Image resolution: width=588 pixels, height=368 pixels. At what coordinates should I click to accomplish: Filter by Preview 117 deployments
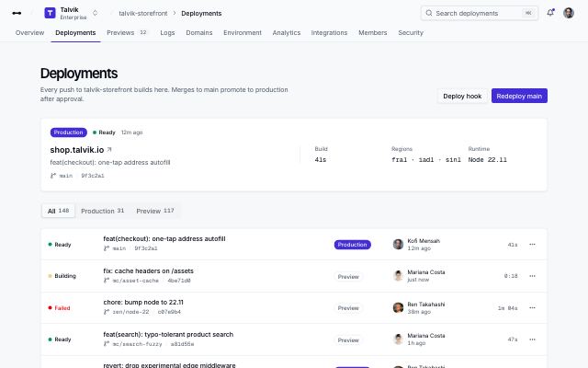[155, 211]
